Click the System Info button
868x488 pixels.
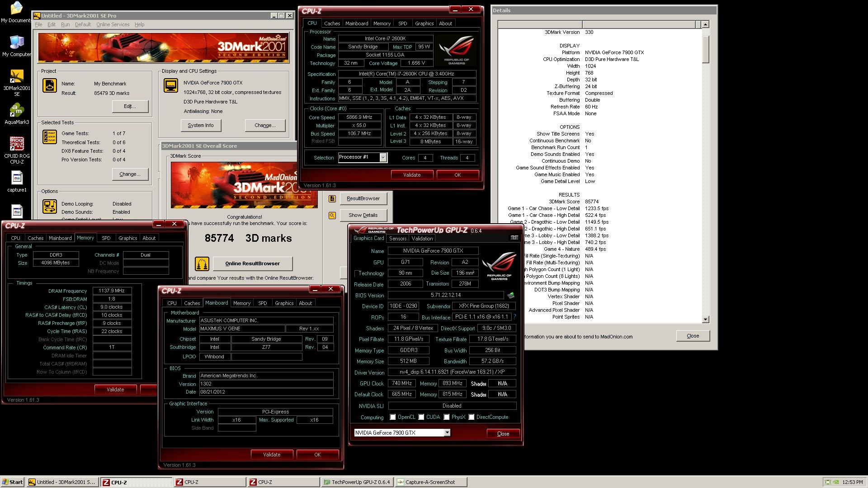click(201, 126)
